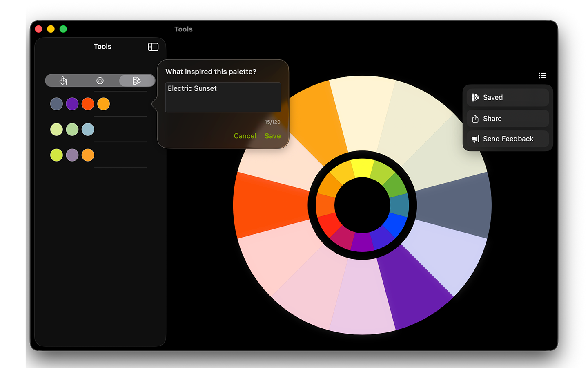Close the window with the red button
This screenshot has height=368, width=588.
(x=39, y=29)
